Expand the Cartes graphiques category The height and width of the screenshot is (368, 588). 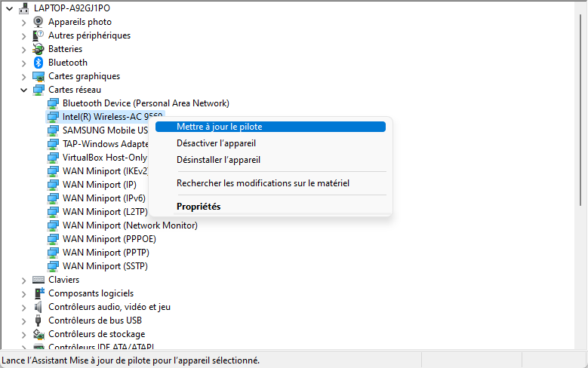tap(23, 77)
